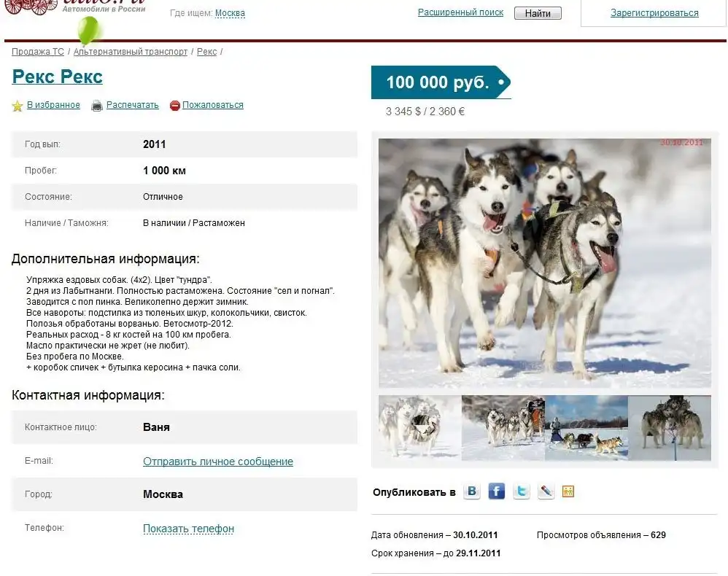Click the printer icon
This screenshot has width=728, height=576.
[96, 106]
